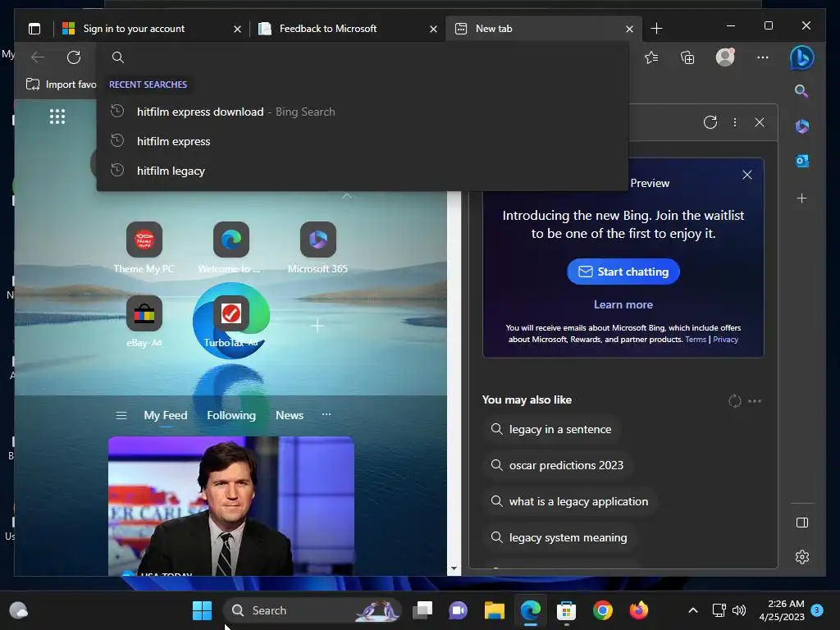The image size is (840, 630).
Task: Click the browser back arrow
Action: click(x=38, y=57)
